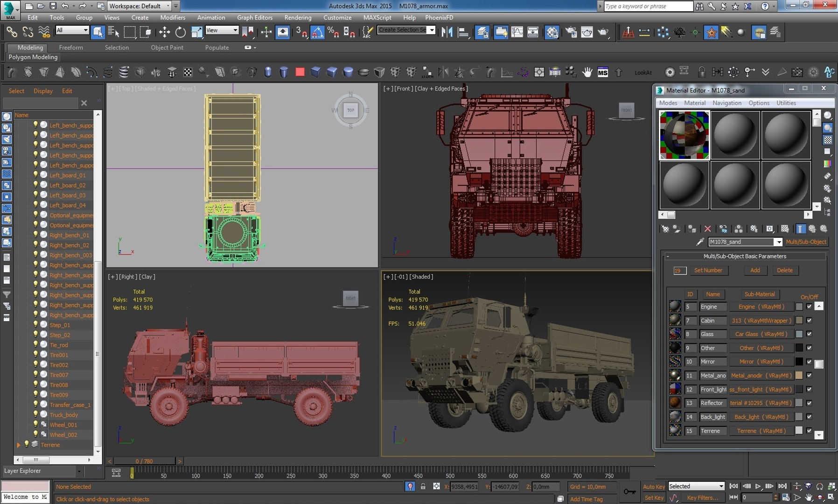Toggle the Glass sub-material on/off checkbox
The image size is (838, 504).
[809, 334]
